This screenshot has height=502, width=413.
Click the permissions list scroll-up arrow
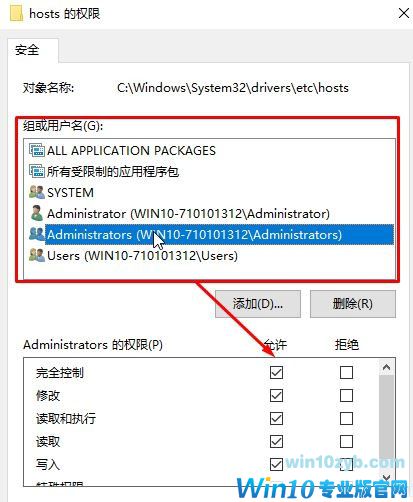(x=386, y=367)
